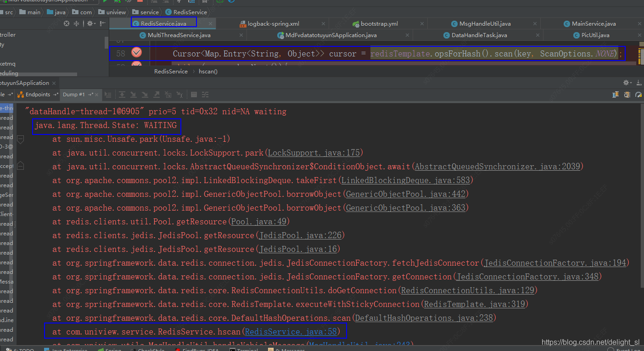Screen dimensions: 644x351
Task: Click the java breadcrumb folder
Action: click(57, 12)
